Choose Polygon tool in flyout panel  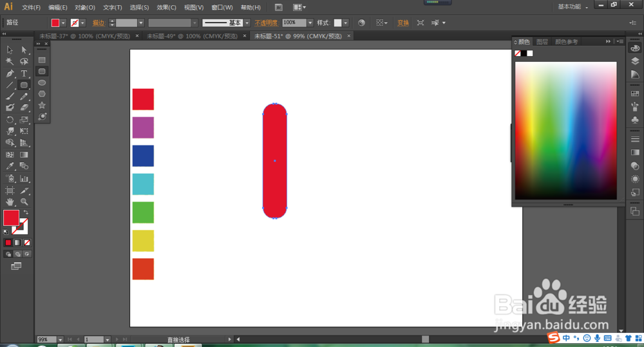(x=42, y=94)
